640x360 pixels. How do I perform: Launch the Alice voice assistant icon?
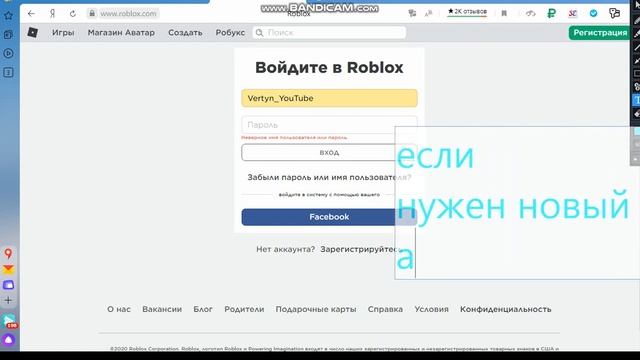[9, 340]
